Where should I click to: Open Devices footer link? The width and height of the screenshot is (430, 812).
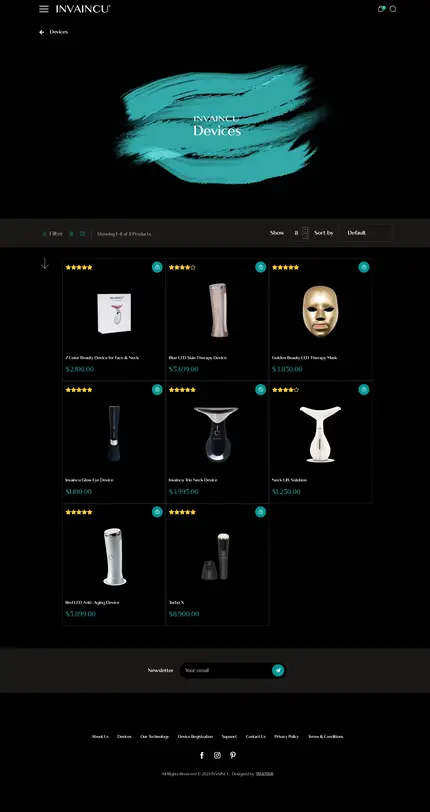pyautogui.click(x=124, y=736)
